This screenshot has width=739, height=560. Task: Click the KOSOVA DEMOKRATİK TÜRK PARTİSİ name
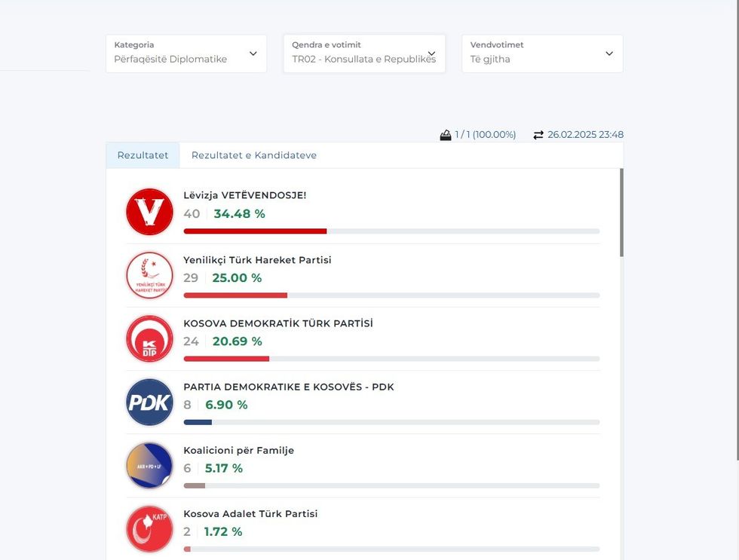[x=278, y=323]
